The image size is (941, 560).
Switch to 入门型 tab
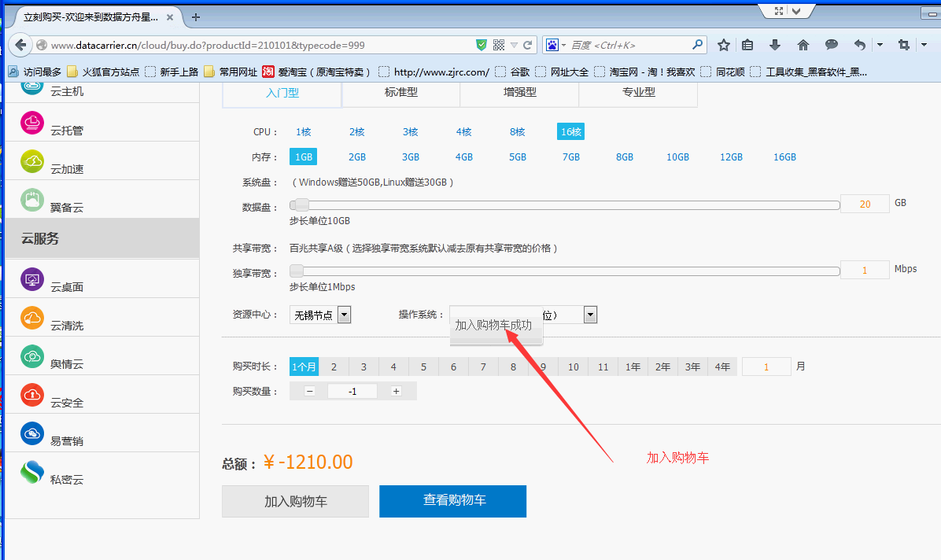coord(282,93)
